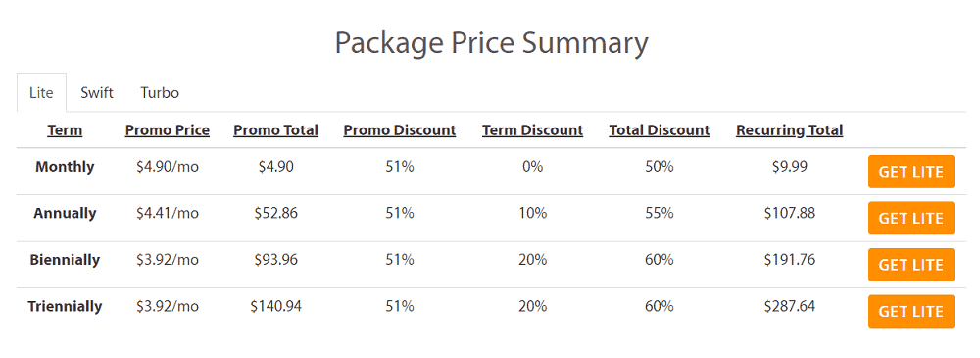This screenshot has width=980, height=358.
Task: Click the $140.94 promo total cell
Action: pyautogui.click(x=275, y=306)
